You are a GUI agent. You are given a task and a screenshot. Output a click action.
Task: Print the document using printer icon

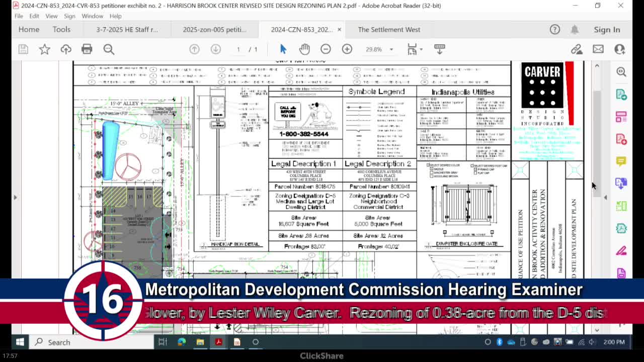click(x=87, y=49)
